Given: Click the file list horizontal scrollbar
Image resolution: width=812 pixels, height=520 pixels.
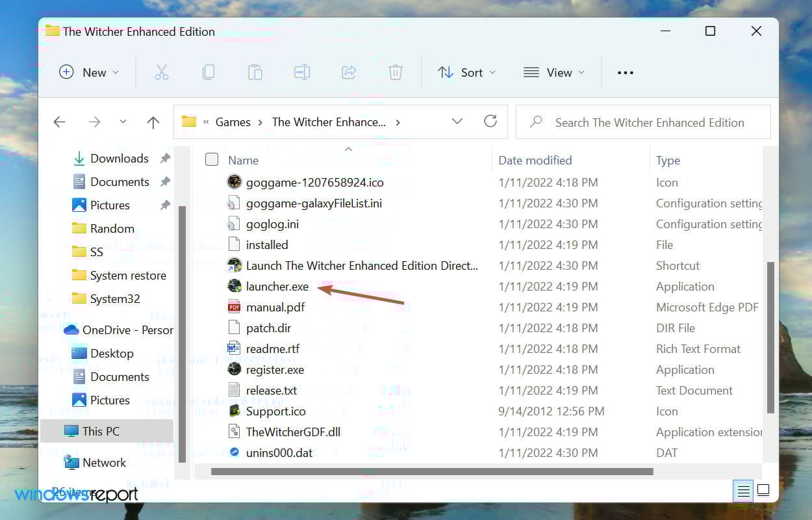Looking at the screenshot, I should (x=431, y=471).
